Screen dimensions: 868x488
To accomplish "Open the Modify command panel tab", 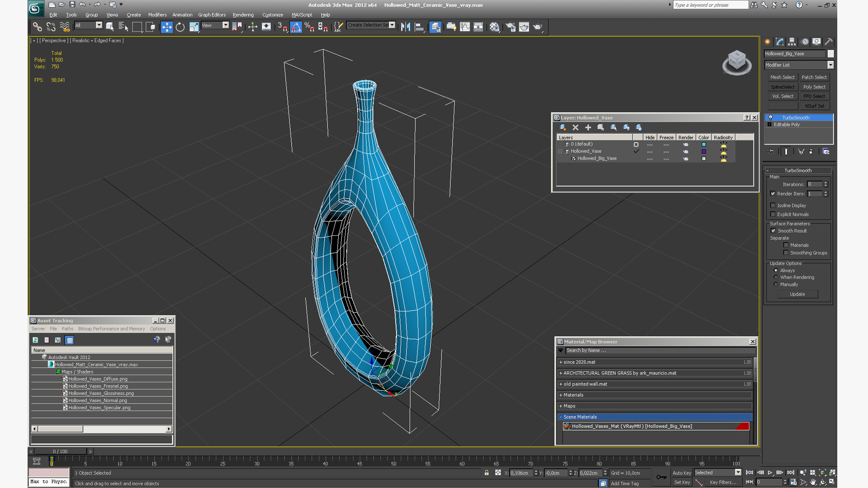I will pos(780,42).
